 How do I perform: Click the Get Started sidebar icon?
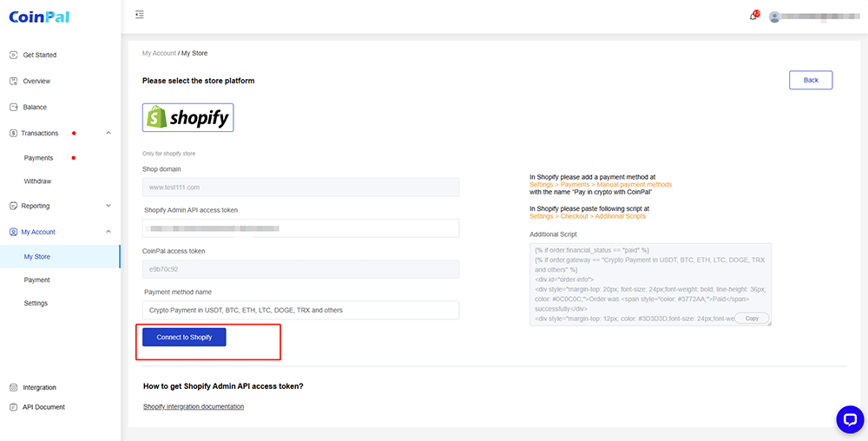click(14, 55)
